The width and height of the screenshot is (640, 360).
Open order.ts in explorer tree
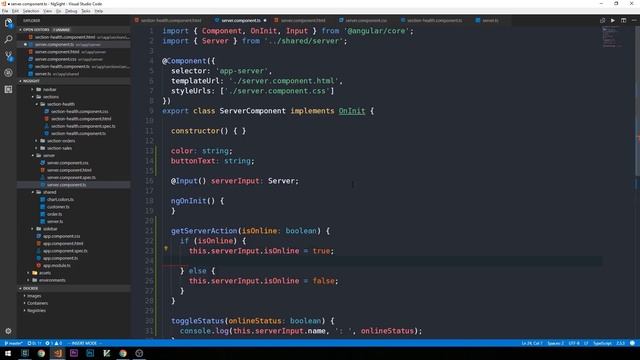pos(54,214)
